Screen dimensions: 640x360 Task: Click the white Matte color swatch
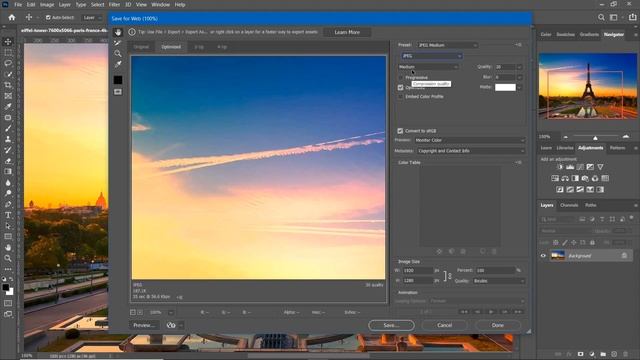tap(505, 87)
